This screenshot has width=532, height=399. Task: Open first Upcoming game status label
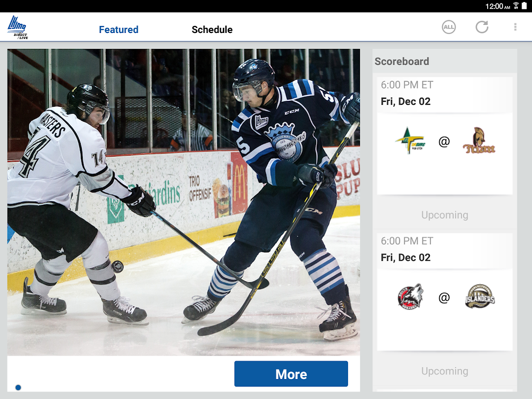(444, 215)
